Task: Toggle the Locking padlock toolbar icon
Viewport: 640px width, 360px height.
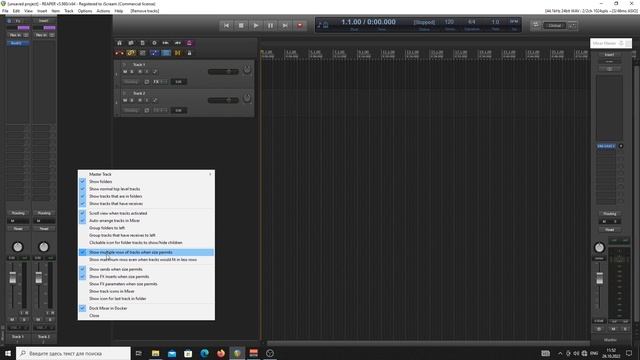Action: [189, 53]
